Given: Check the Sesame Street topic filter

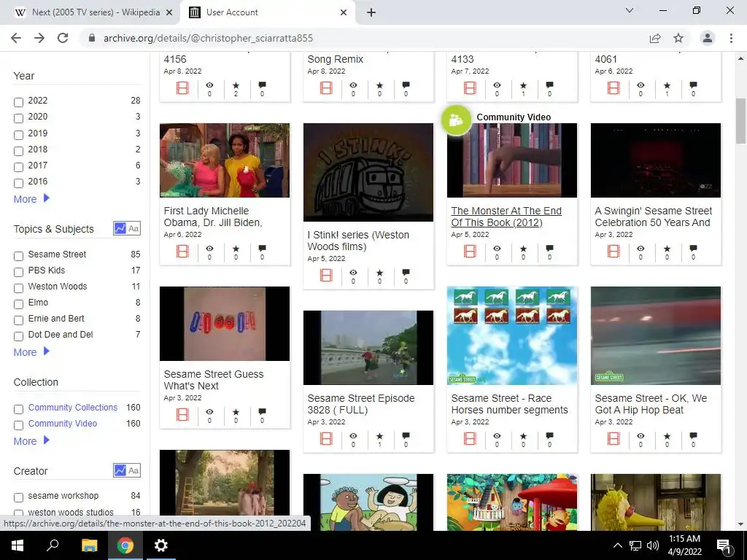Looking at the screenshot, I should 18,256.
